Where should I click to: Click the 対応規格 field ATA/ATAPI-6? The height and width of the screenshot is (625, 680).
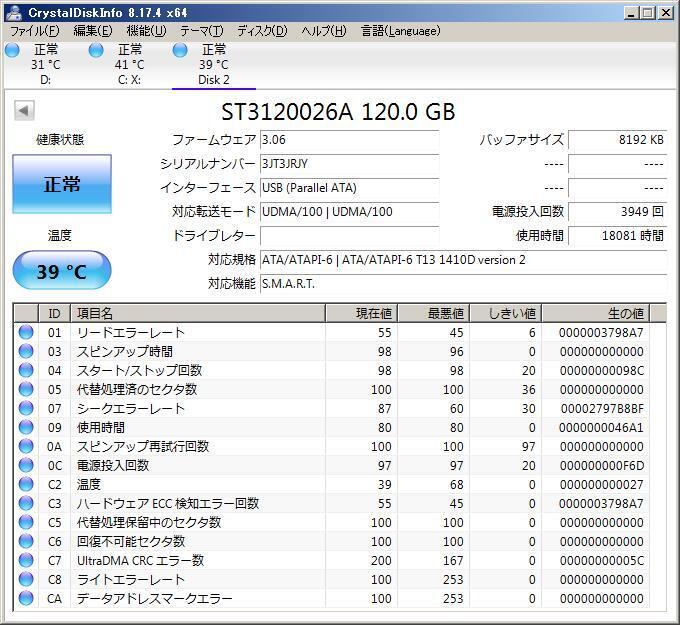tap(464, 260)
